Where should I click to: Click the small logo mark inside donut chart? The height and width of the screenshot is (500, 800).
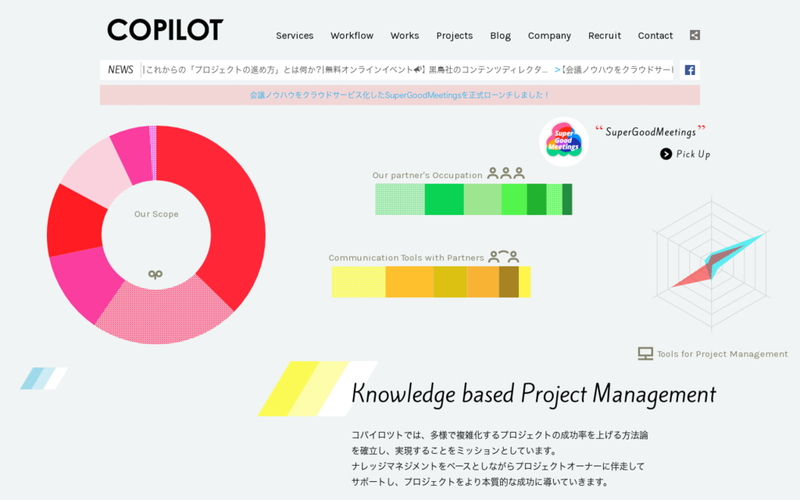(156, 274)
